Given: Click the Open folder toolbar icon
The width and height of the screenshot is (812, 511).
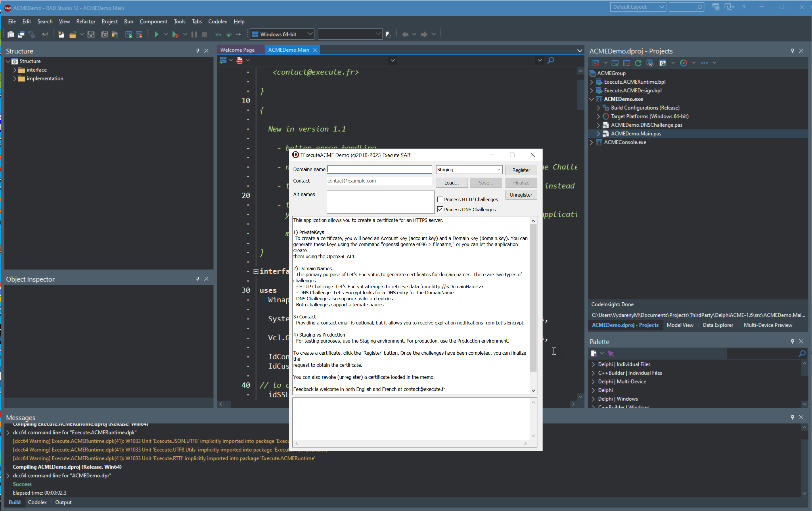Looking at the screenshot, I should point(72,34).
